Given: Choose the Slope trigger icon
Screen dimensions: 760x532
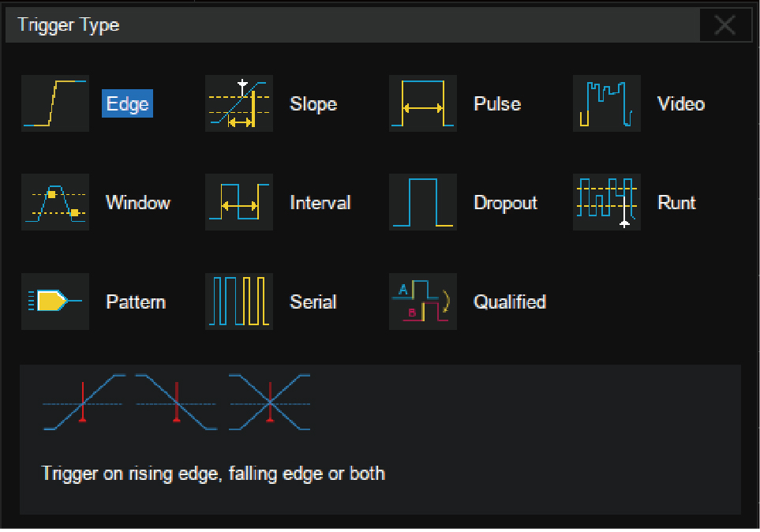Looking at the screenshot, I should pos(238,103).
